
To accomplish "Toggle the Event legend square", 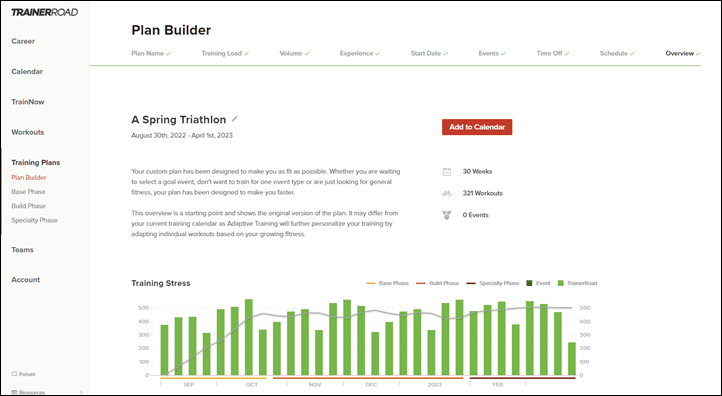I will pyautogui.click(x=529, y=283).
